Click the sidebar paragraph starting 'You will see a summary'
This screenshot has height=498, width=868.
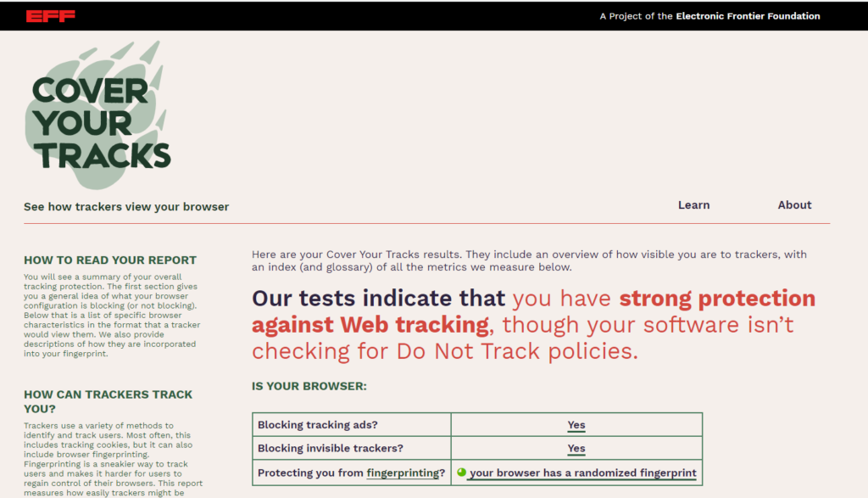point(112,316)
